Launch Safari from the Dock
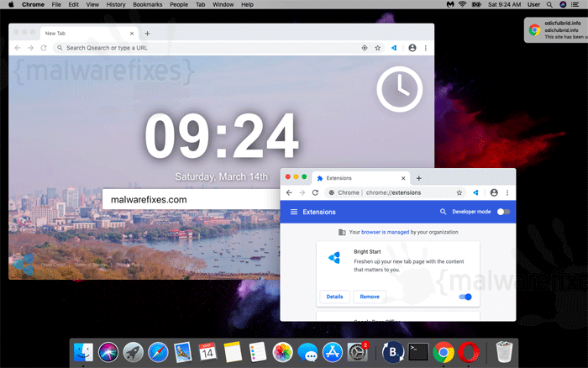This screenshot has width=588, height=368. [158, 352]
